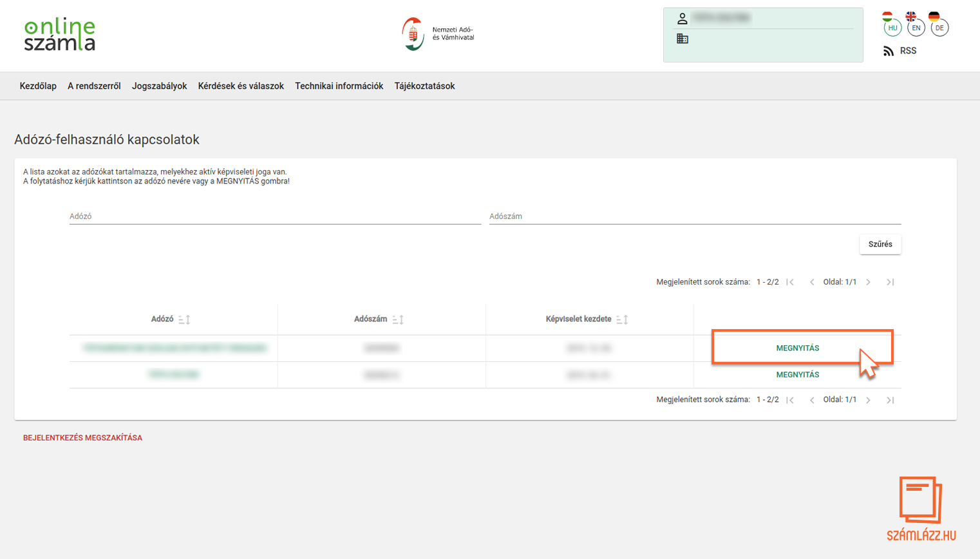Sort table by Adószám column
Screen dimensions: 980x559
[x=398, y=319]
